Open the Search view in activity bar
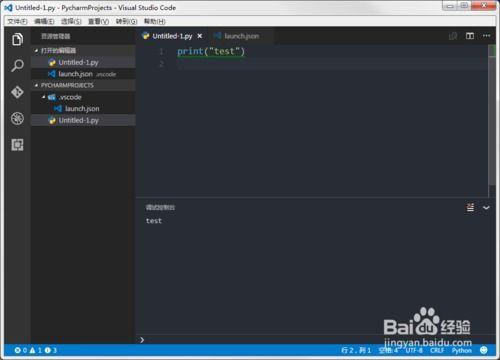Viewport: 500px width, 360px height. [x=17, y=66]
